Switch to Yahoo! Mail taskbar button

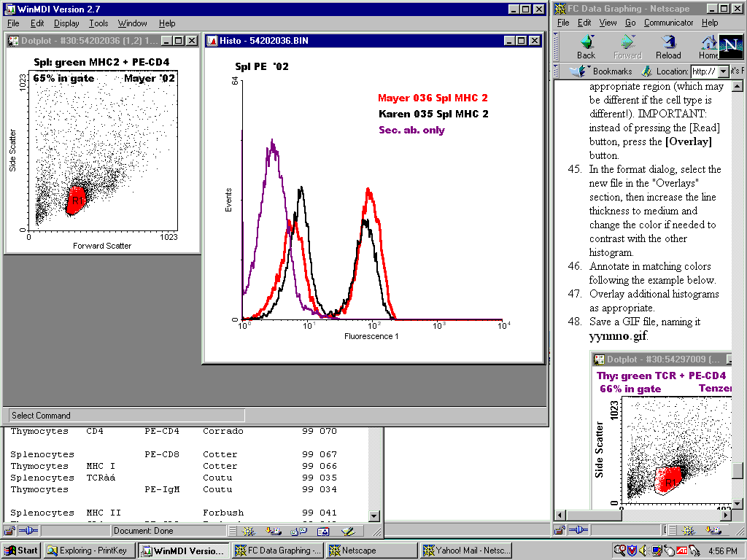466,551
